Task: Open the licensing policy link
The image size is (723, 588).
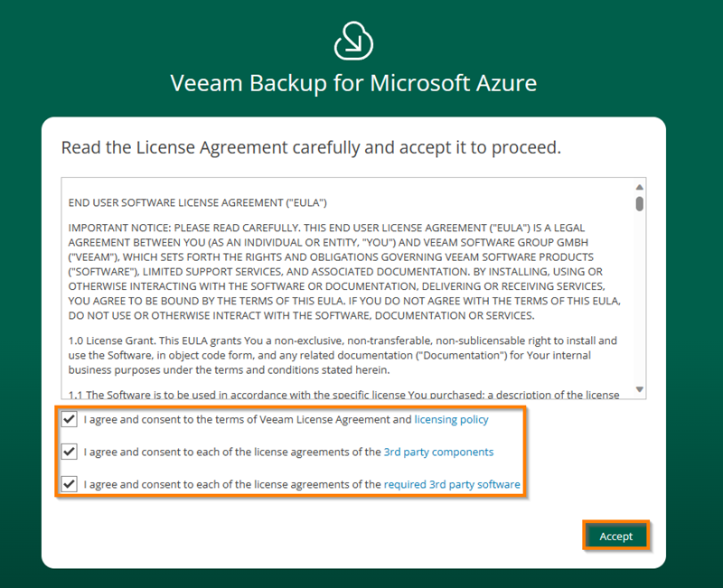Action: point(451,419)
